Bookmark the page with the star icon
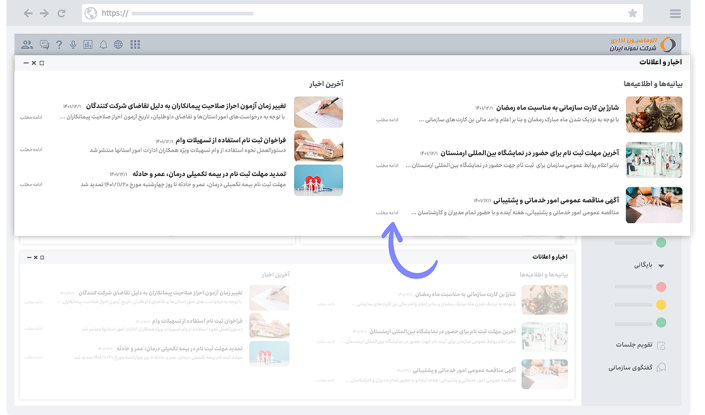Screen dimensions: 705x415 pos(632,13)
